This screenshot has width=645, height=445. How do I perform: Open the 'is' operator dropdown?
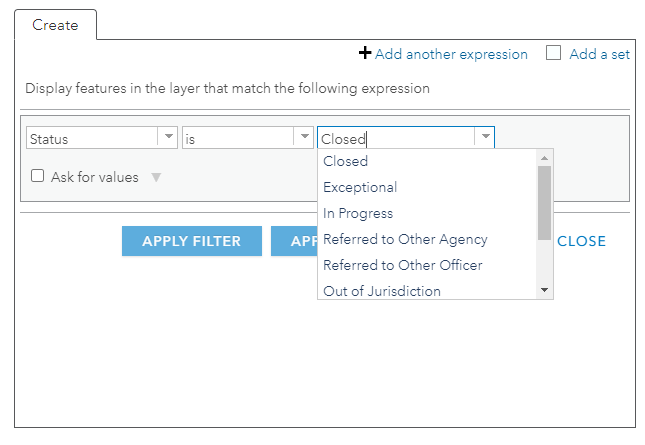click(303, 138)
